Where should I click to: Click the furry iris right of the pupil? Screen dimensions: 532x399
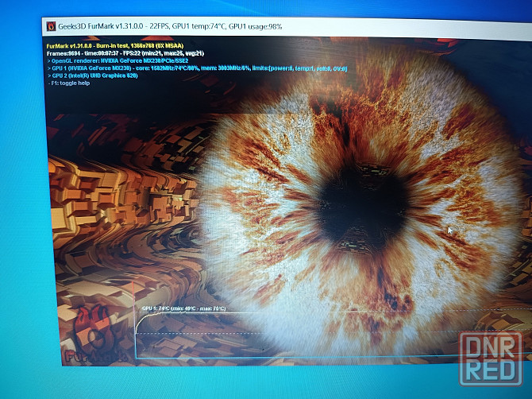click(x=461, y=207)
